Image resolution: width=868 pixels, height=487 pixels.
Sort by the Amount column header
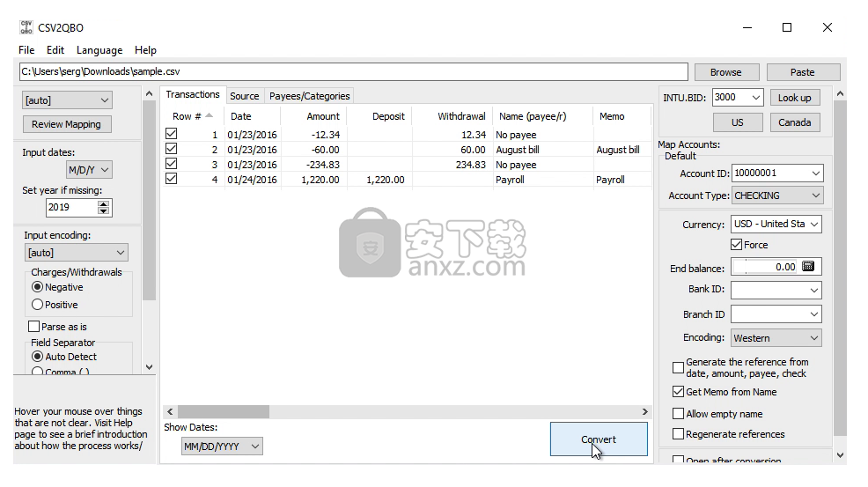pyautogui.click(x=314, y=116)
